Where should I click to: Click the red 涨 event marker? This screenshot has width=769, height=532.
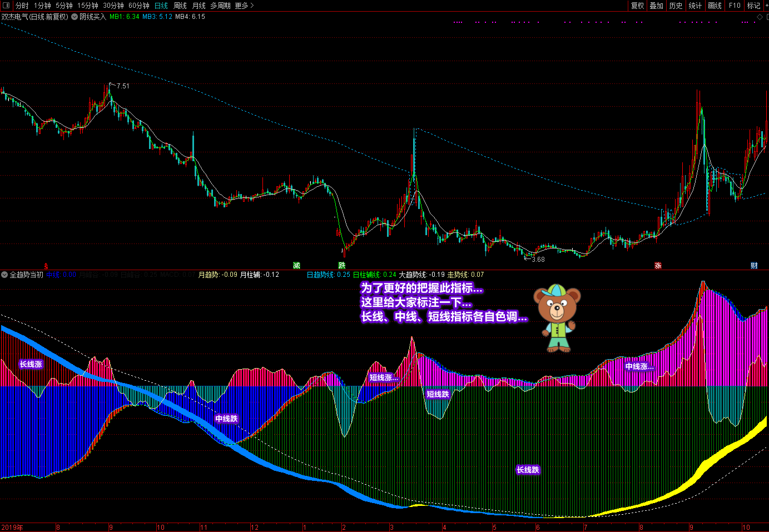point(658,266)
